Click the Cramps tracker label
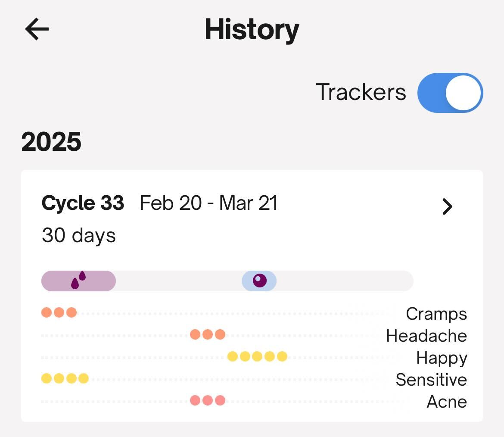This screenshot has height=437, width=504. [x=436, y=314]
